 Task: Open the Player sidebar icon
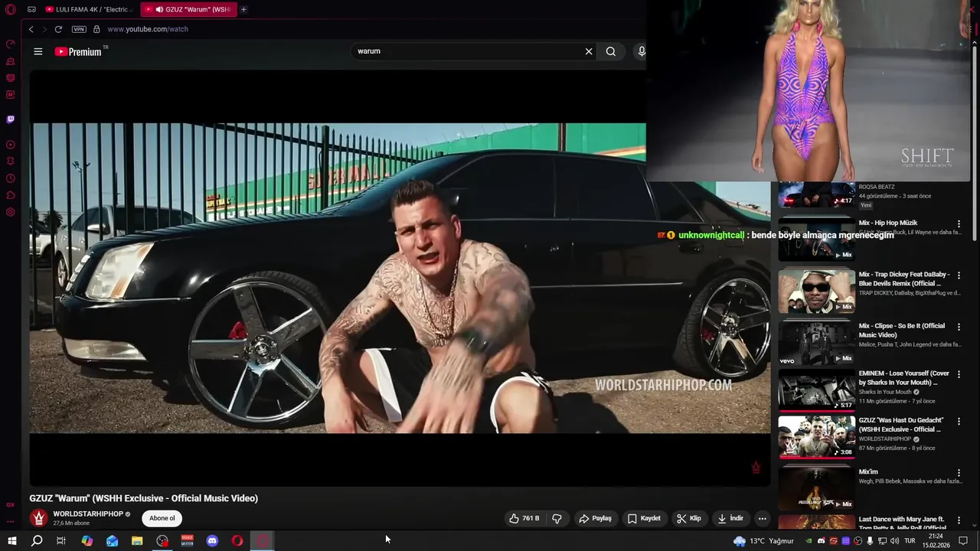point(11,145)
